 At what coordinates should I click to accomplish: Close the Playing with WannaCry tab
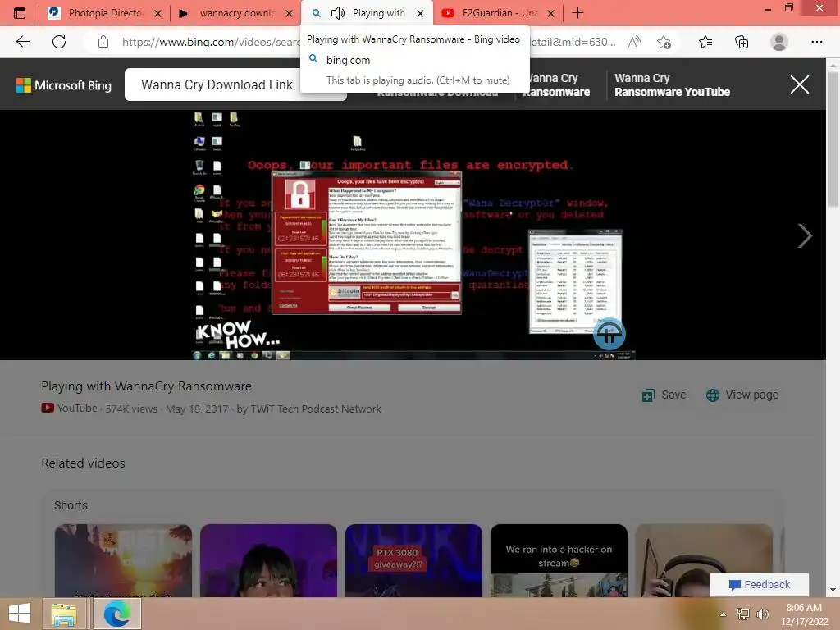click(421, 13)
